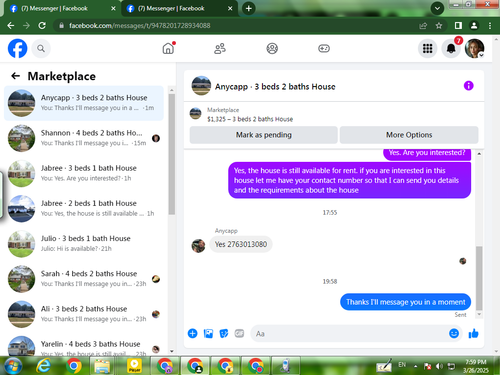Click Mark as pending button

tap(264, 135)
